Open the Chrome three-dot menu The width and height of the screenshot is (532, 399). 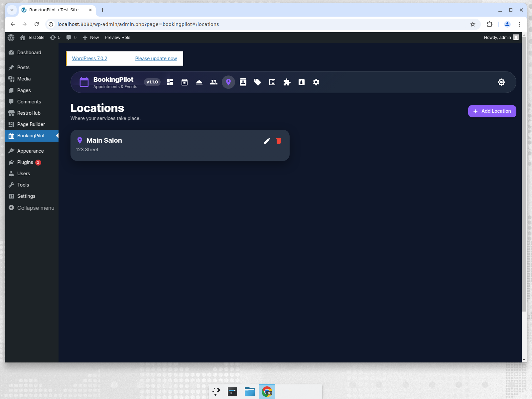point(519,24)
